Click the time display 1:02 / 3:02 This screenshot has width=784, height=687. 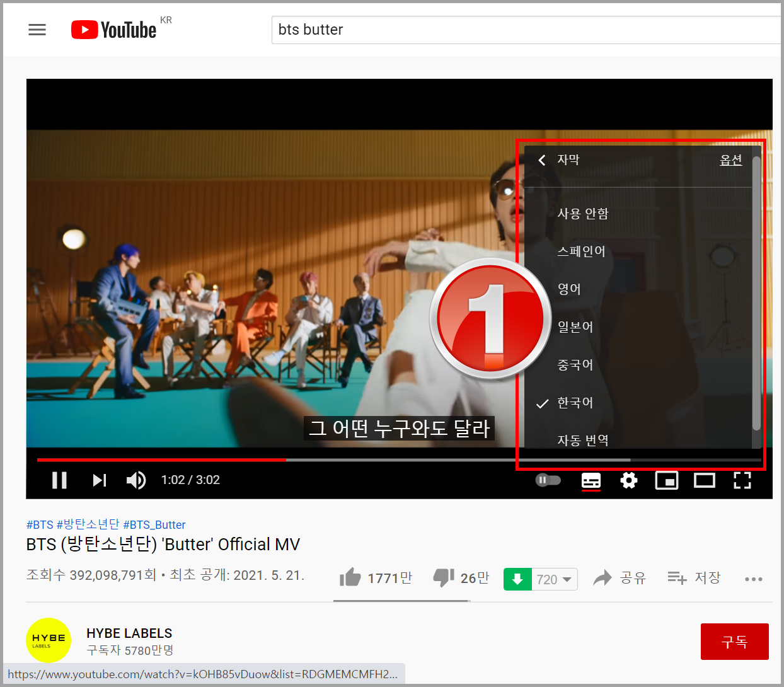190,480
